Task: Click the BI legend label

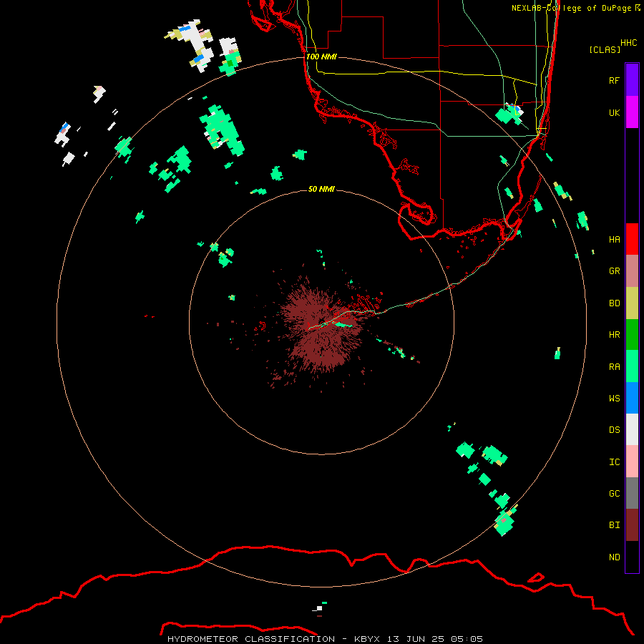Action: 614,525
